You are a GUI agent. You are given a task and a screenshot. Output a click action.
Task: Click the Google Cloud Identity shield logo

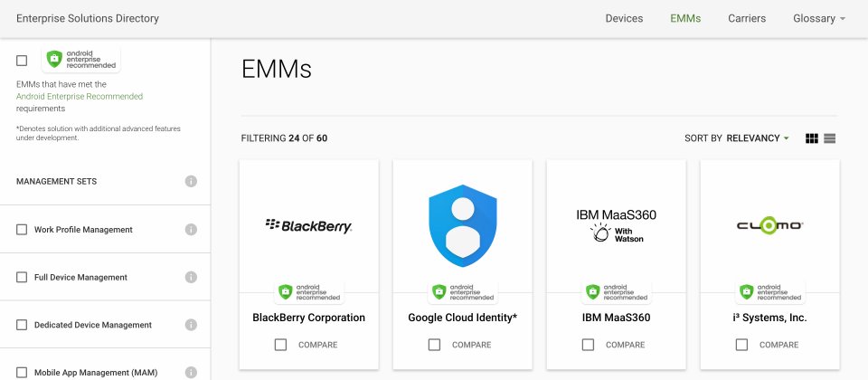[463, 225]
